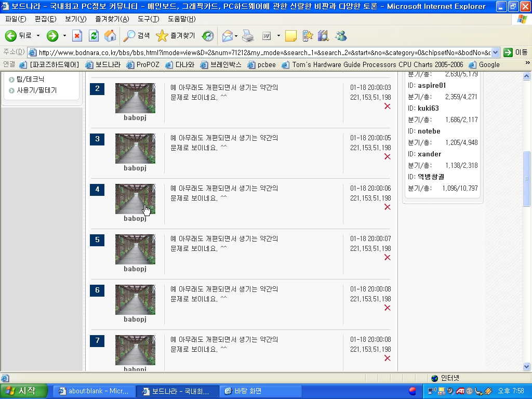Open the ProPOZ links bookmark
Image resolution: width=532 pixels, height=399 pixels.
143,64
